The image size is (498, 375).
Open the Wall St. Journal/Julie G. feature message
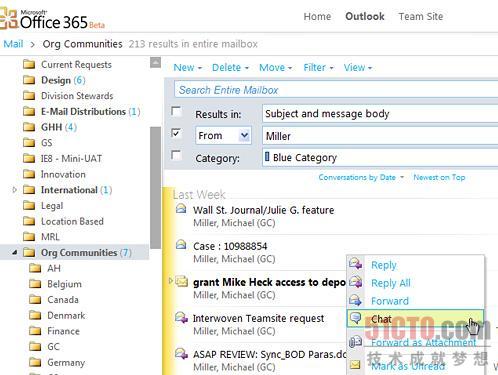[x=263, y=210]
